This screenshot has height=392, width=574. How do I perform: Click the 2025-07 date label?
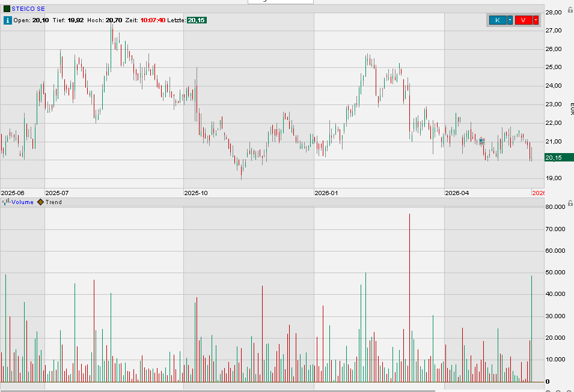coord(56,193)
